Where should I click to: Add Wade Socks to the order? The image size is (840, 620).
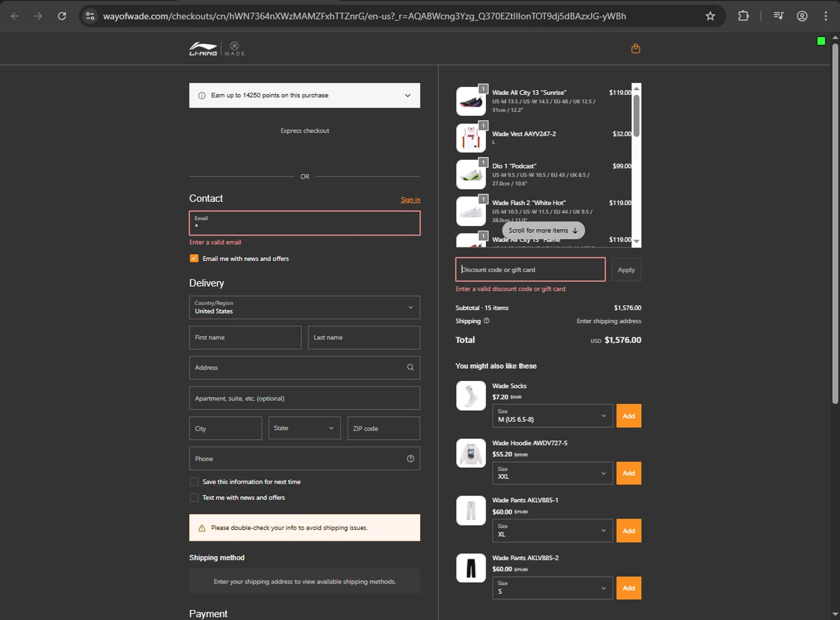click(629, 416)
